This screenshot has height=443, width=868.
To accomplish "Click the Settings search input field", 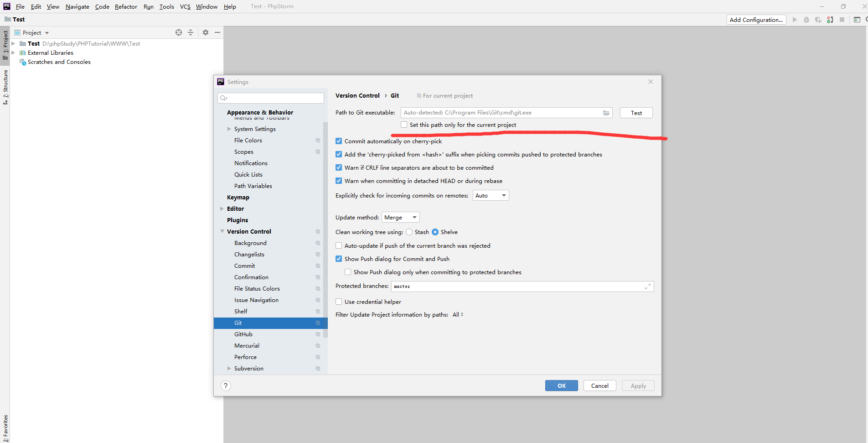I will [271, 98].
